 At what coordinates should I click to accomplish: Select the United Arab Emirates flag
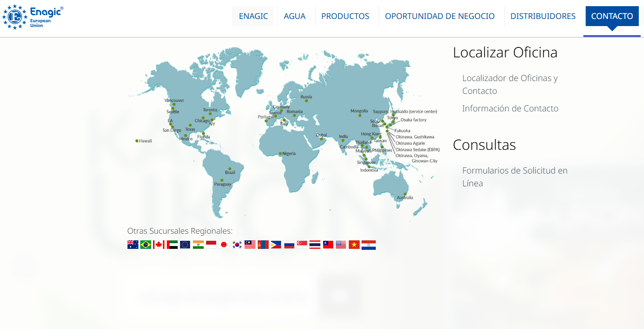[x=172, y=245]
